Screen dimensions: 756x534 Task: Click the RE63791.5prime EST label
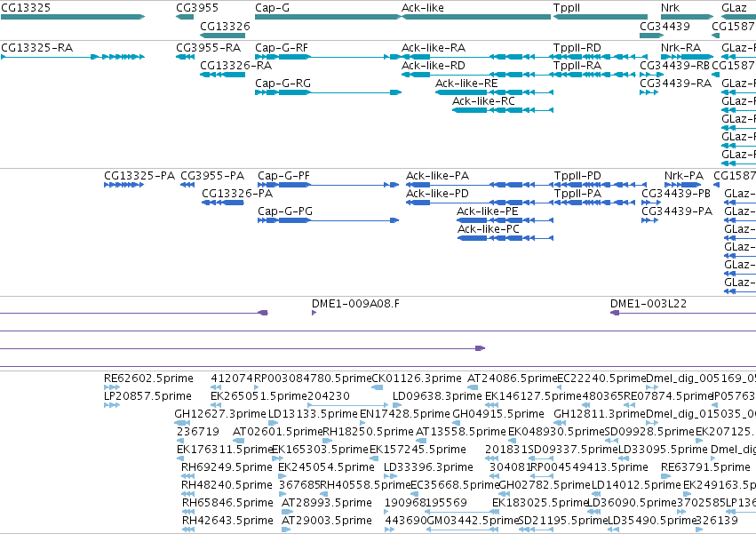(705, 467)
